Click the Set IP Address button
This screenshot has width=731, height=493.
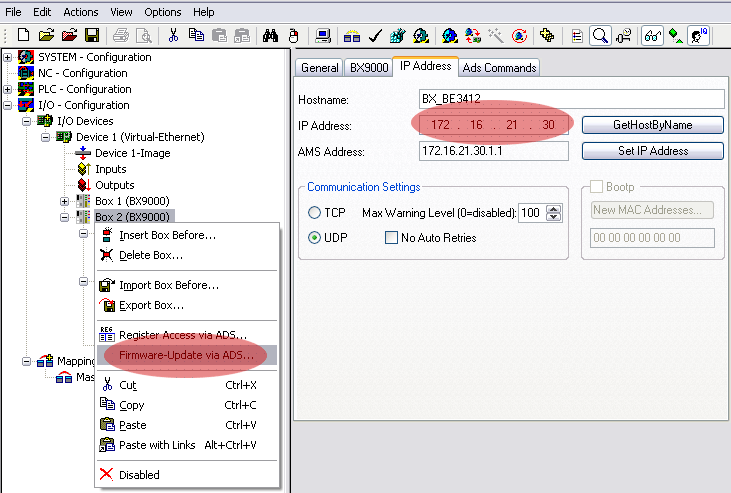pos(653,151)
